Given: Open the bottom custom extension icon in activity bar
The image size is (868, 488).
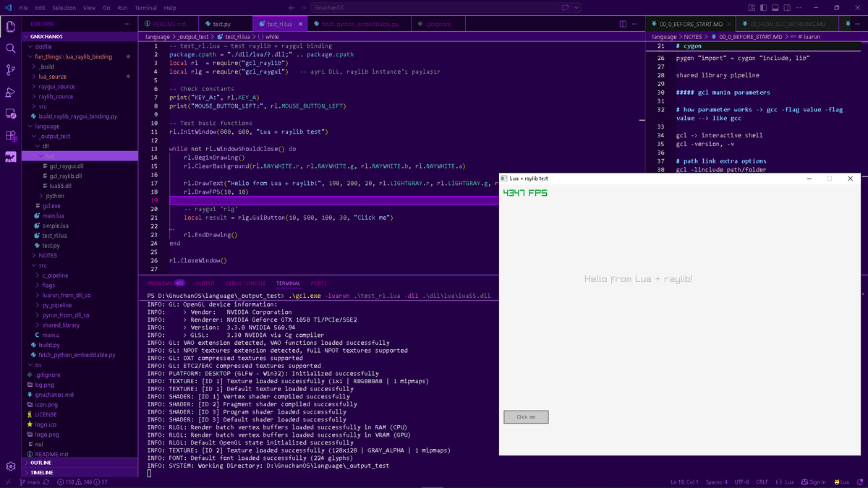Looking at the screenshot, I should tap(10, 156).
